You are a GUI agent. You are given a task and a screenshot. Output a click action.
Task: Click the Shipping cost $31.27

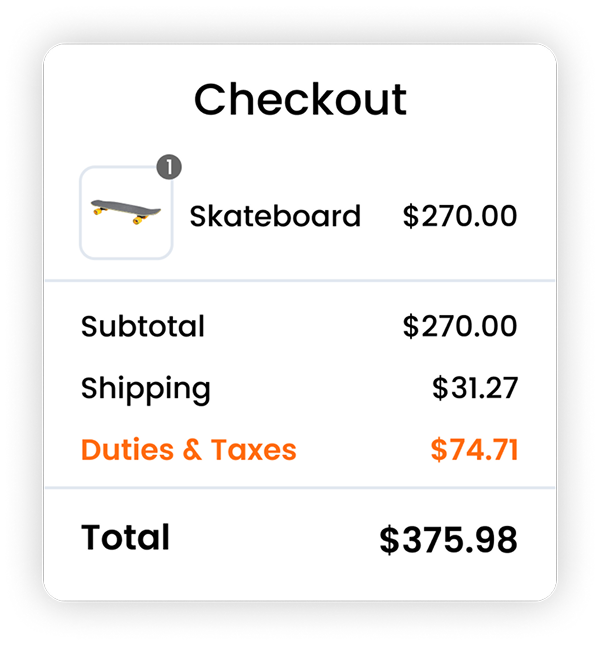[x=475, y=388]
